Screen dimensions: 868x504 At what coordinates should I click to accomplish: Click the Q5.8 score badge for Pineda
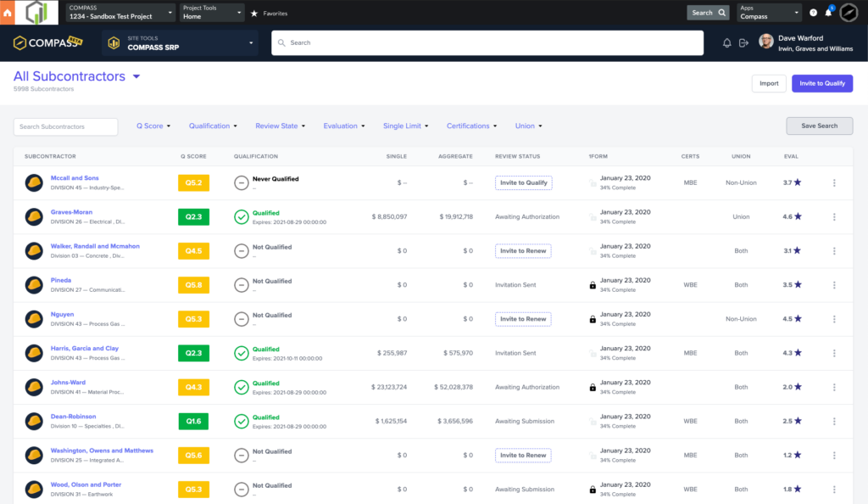point(194,285)
